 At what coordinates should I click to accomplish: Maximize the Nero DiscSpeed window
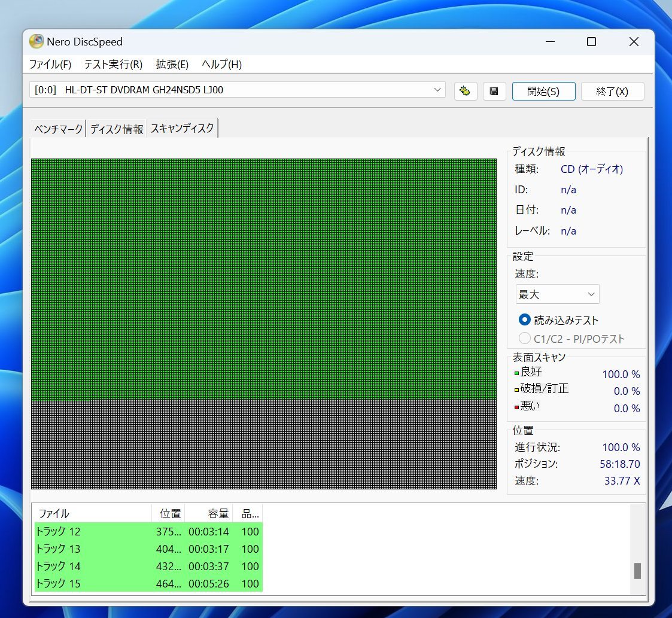(x=591, y=41)
